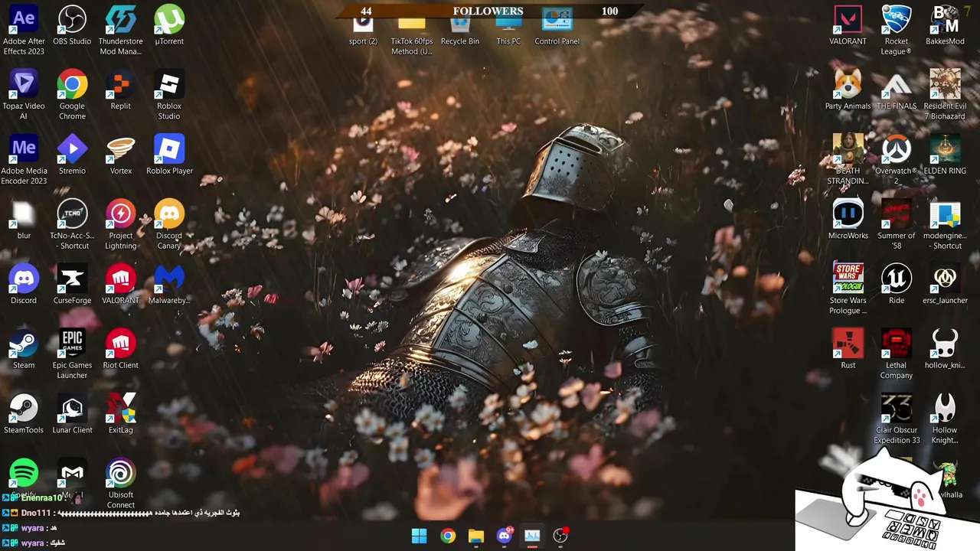Select the Summer of '58 icon
This screenshot has width=980, height=551.
coord(897,224)
